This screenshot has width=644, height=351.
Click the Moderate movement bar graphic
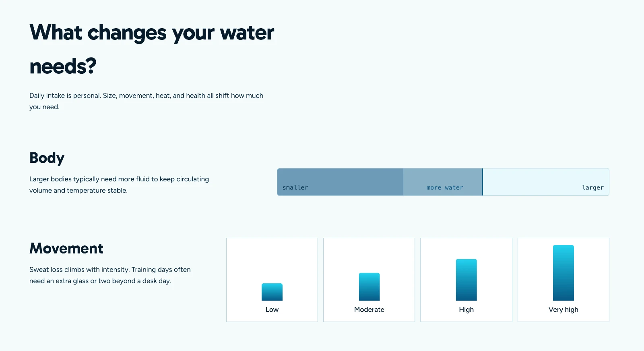click(369, 287)
